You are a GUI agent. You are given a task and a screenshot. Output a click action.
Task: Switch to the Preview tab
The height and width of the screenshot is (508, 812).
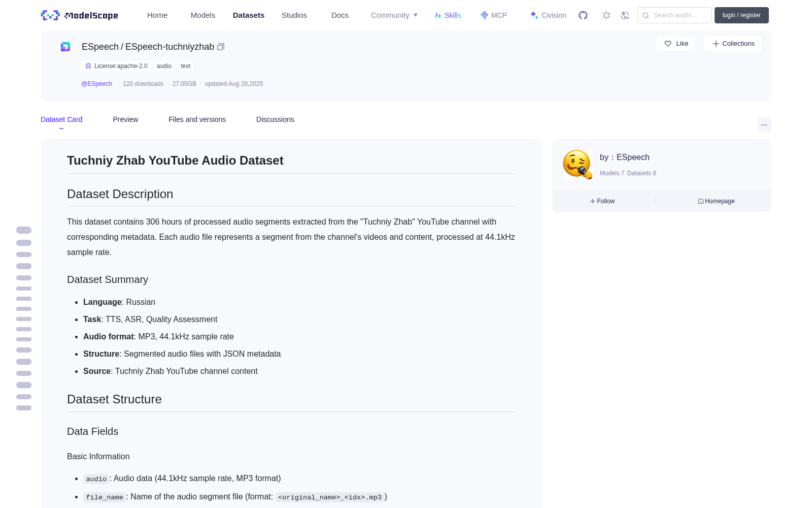click(x=125, y=119)
